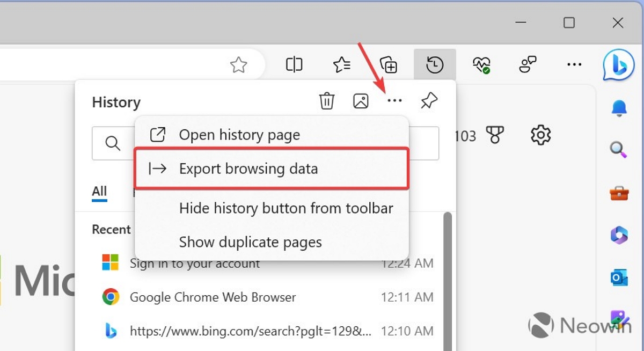Switch to the All history tab
Screen dimensions: 644x351
click(x=99, y=192)
